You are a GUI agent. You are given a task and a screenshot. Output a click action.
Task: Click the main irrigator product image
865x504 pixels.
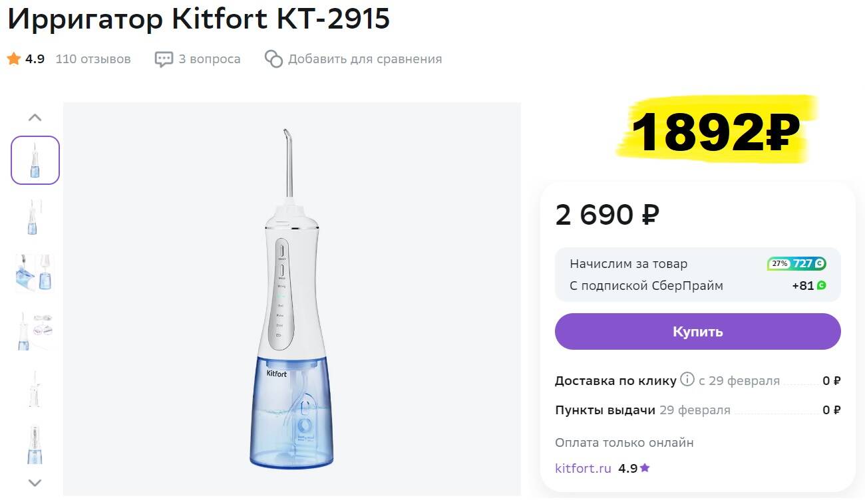291,299
